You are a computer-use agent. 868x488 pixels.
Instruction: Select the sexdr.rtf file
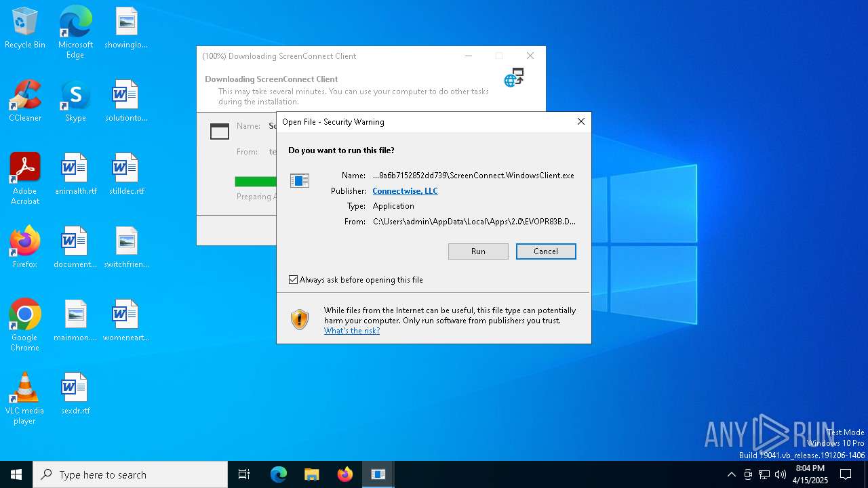[x=75, y=394]
